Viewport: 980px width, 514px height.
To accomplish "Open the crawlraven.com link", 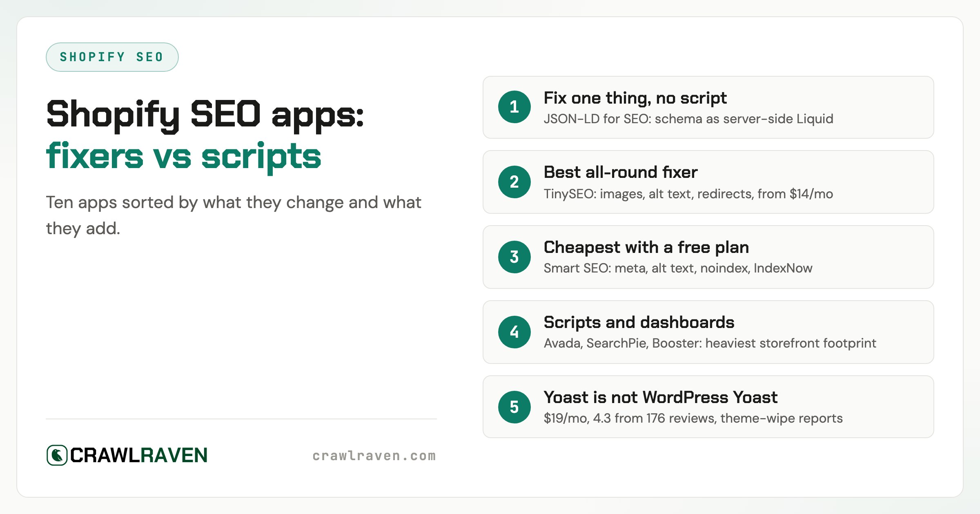I will point(374,456).
